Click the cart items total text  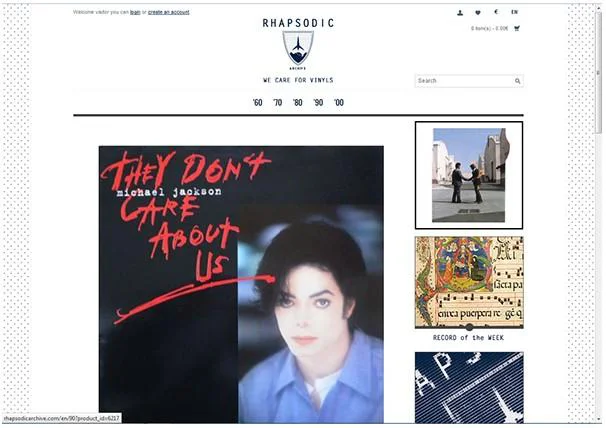tap(489, 28)
